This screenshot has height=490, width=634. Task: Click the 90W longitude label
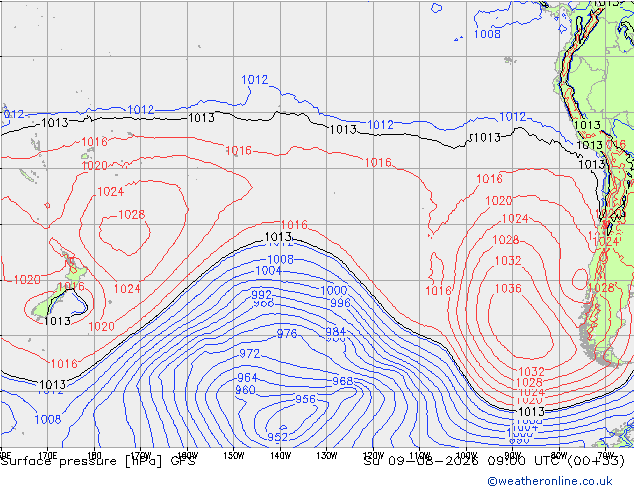513,455
